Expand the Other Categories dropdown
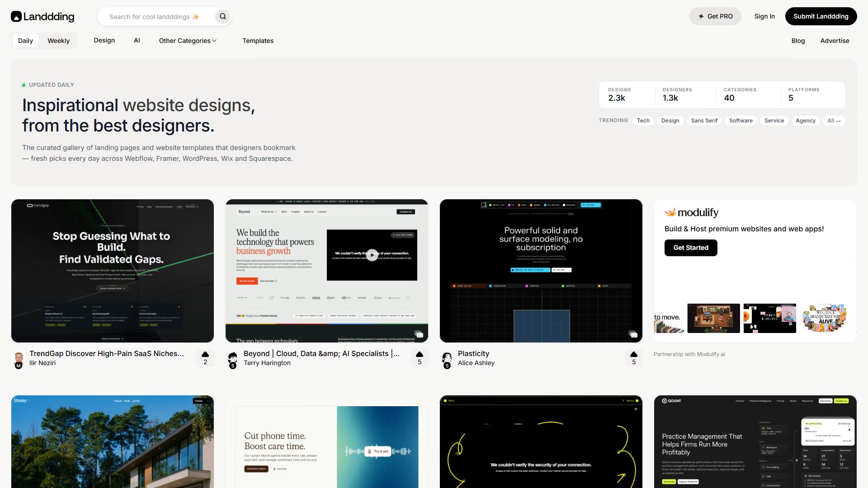The image size is (868, 488). tap(188, 41)
